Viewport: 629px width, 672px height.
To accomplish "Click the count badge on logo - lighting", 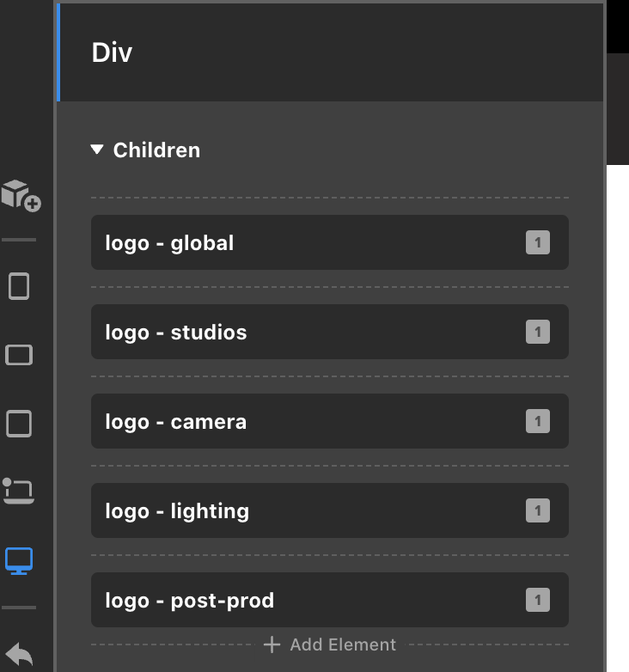I will [538, 510].
